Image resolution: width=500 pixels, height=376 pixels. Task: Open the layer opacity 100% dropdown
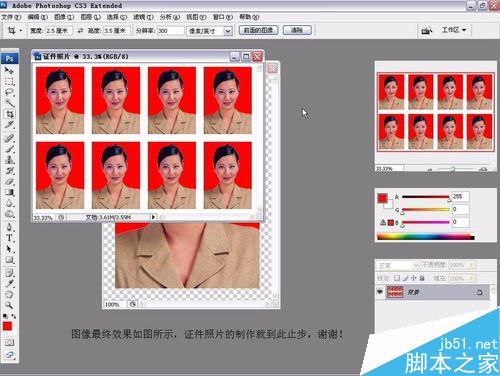point(472,265)
